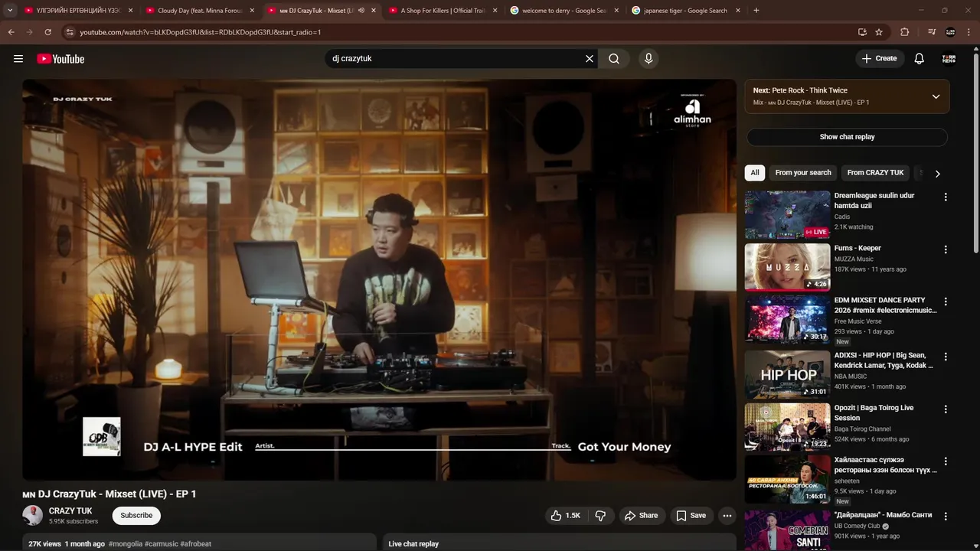980x551 pixels.
Task: Close the Cloudy Day tab
Action: pyautogui.click(x=252, y=11)
